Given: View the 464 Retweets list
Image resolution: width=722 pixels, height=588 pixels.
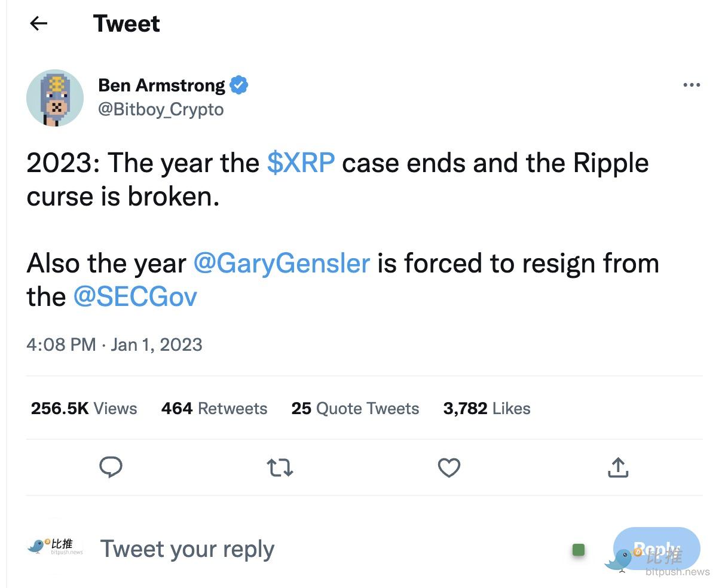Looking at the screenshot, I should pos(214,409).
